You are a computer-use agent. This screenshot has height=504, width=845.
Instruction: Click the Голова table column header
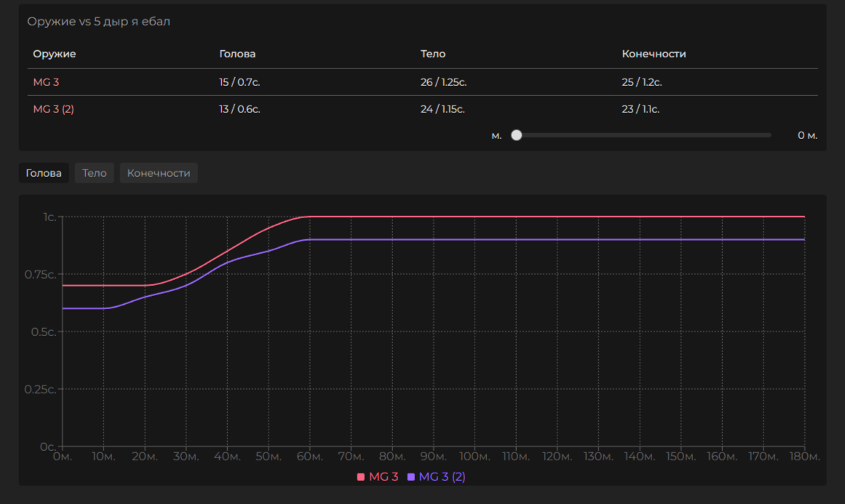237,54
